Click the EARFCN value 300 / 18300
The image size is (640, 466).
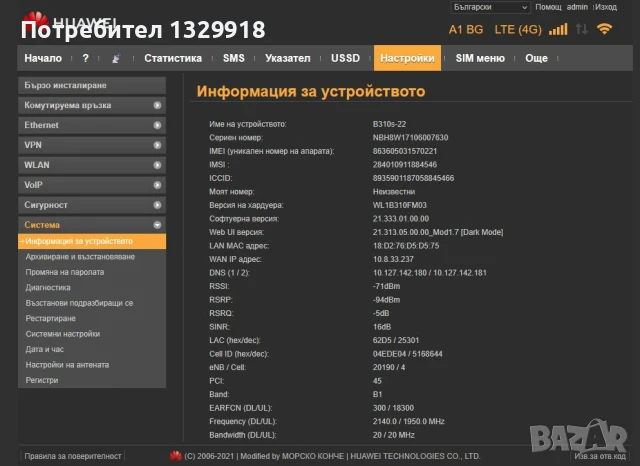click(x=393, y=408)
